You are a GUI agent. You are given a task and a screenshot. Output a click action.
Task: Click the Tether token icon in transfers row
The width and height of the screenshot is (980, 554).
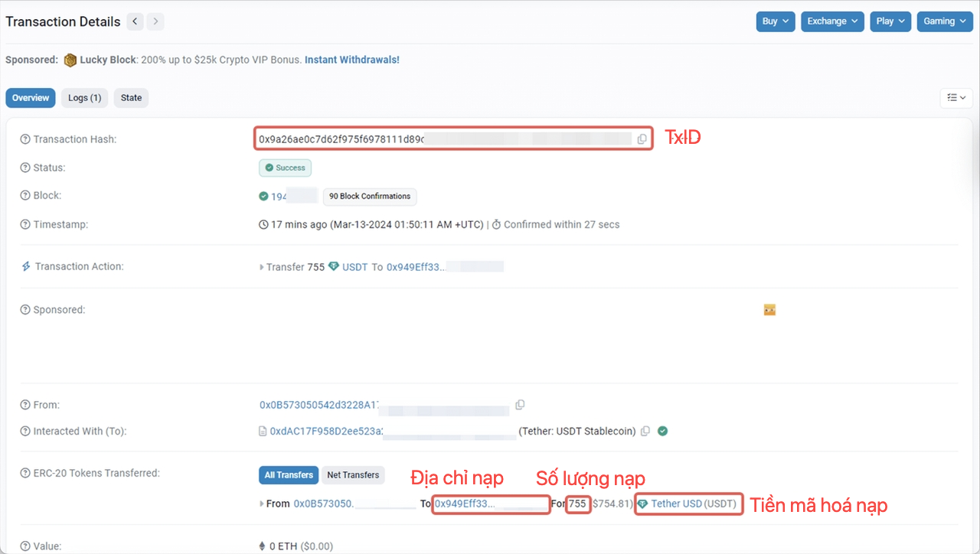click(642, 503)
